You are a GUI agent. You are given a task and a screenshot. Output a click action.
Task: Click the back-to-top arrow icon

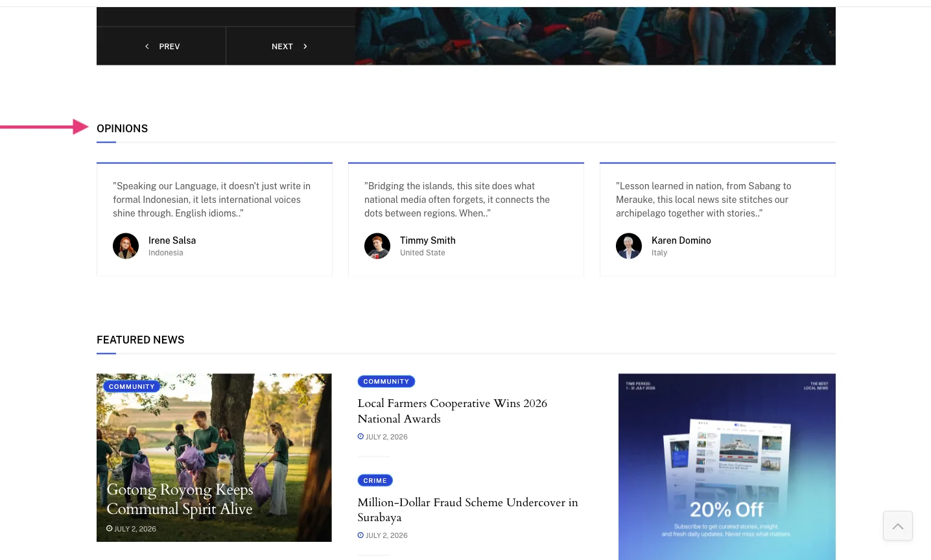[x=898, y=526]
